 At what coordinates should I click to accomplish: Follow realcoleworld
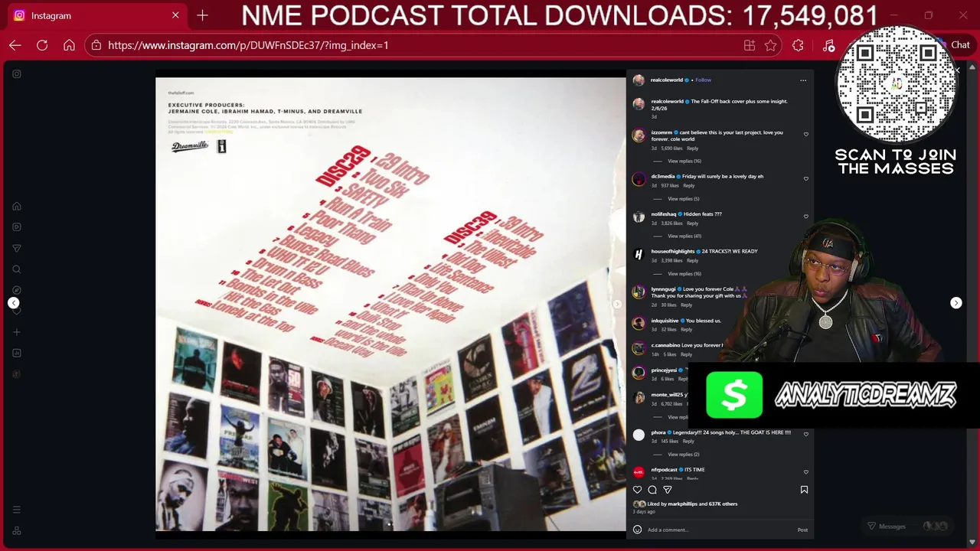pyautogui.click(x=704, y=80)
